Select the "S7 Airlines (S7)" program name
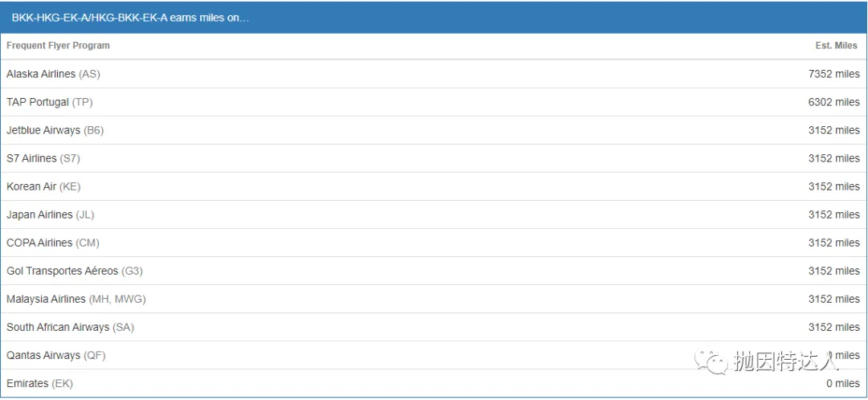This screenshot has width=868, height=400. tap(43, 158)
